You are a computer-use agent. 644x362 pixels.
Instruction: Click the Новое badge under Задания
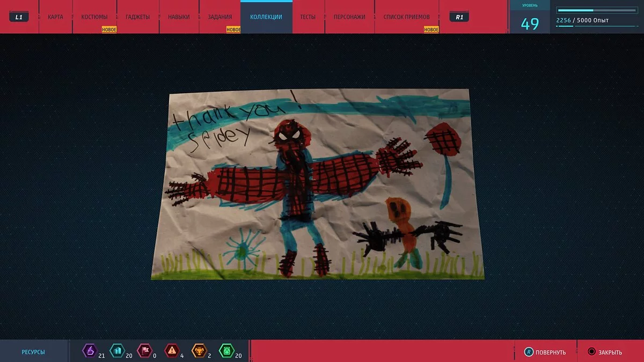233,30
